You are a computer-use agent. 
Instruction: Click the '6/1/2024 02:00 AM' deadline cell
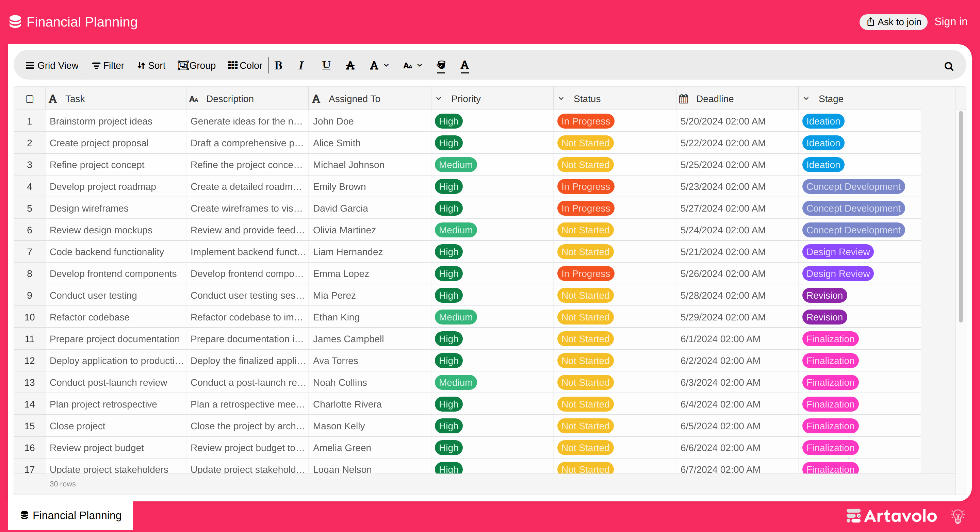pyautogui.click(x=737, y=339)
